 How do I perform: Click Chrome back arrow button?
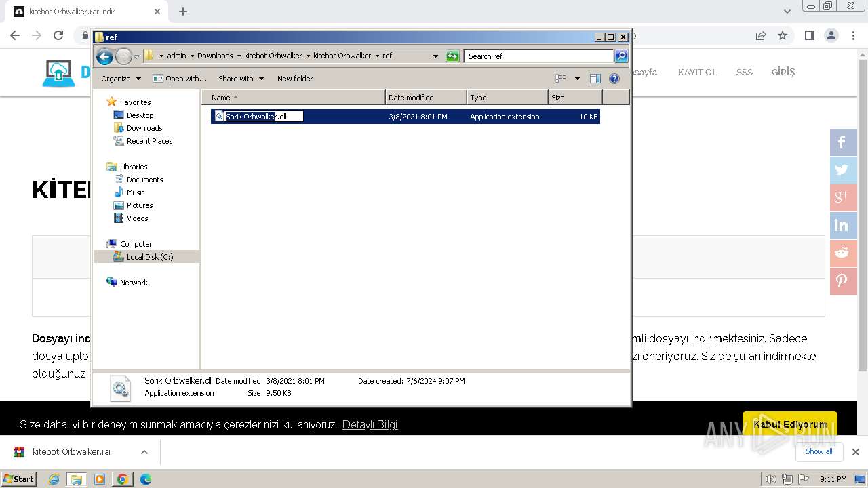coord(15,35)
